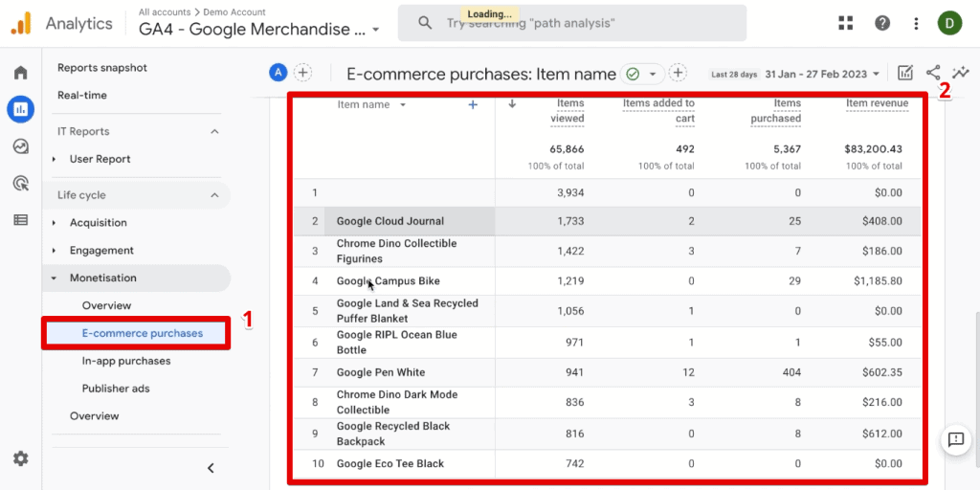
Task: Click the $83,200.43 total revenue
Action: pyautogui.click(x=873, y=149)
